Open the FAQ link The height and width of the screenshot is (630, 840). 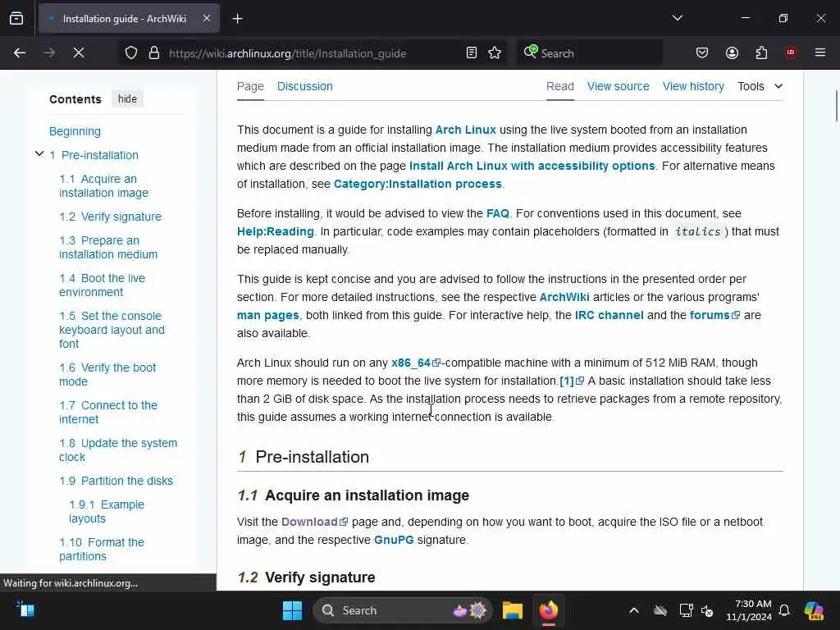pos(498,214)
